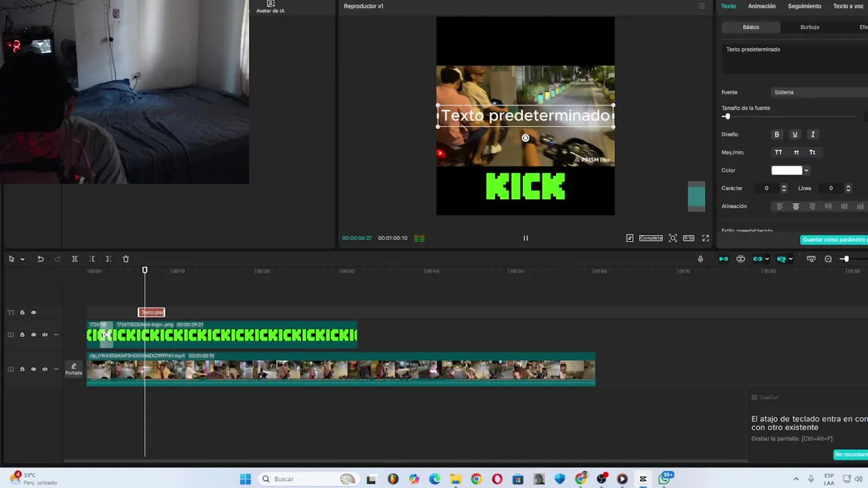
Task: Open more options for the main video track
Action: pos(56,369)
